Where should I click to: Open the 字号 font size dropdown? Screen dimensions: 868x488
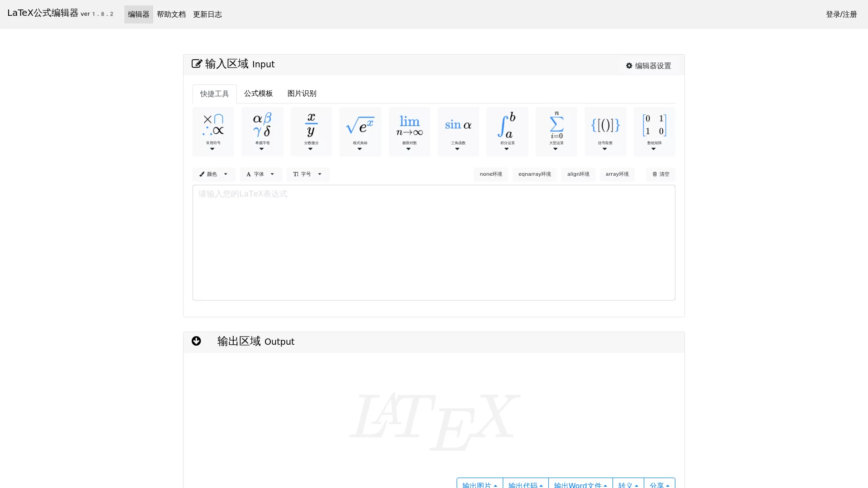307,174
